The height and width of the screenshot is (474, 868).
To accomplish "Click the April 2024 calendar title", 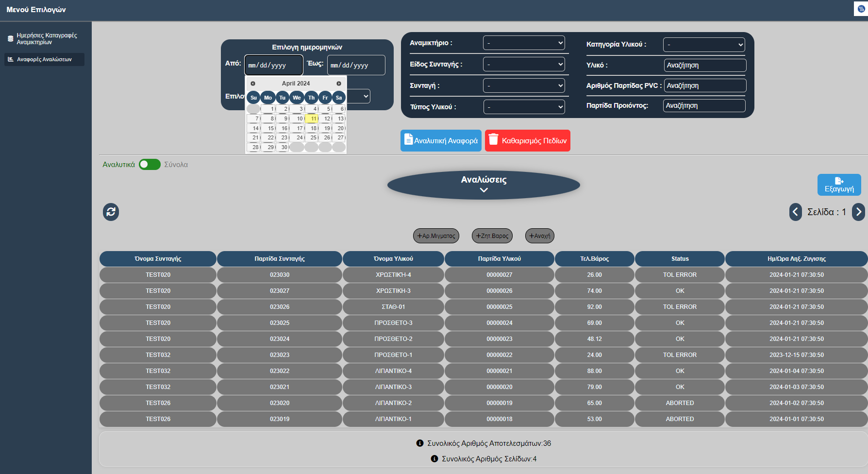I will [296, 84].
